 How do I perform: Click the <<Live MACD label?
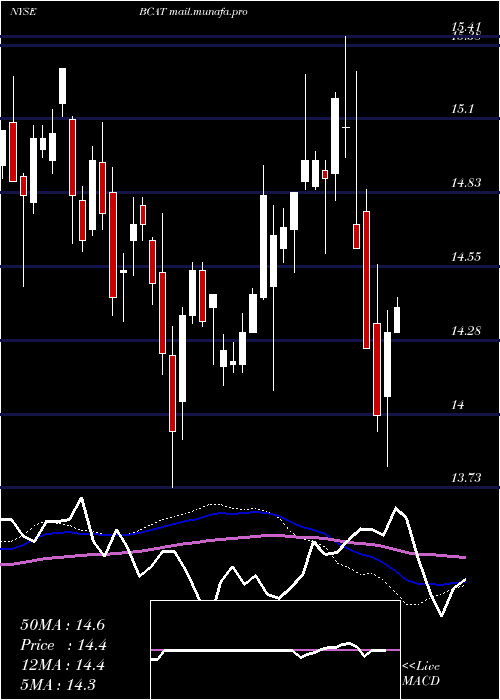pyautogui.click(x=421, y=673)
